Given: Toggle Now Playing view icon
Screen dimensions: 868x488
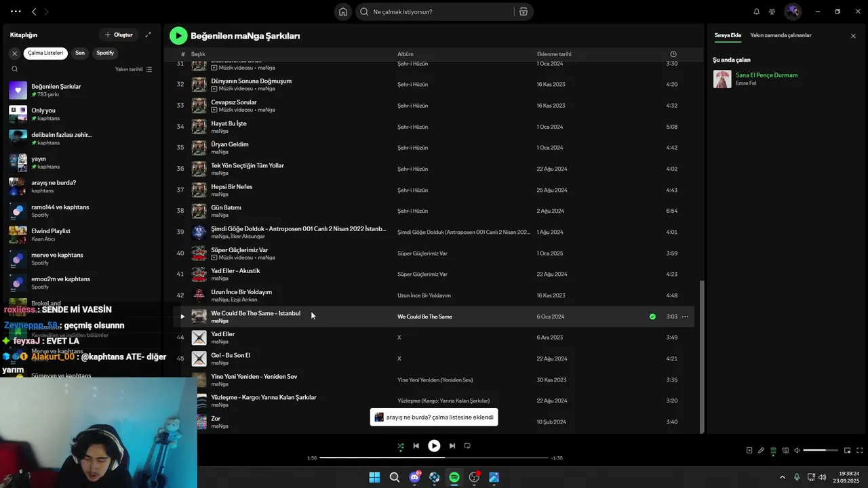Looking at the screenshot, I should [x=749, y=450].
